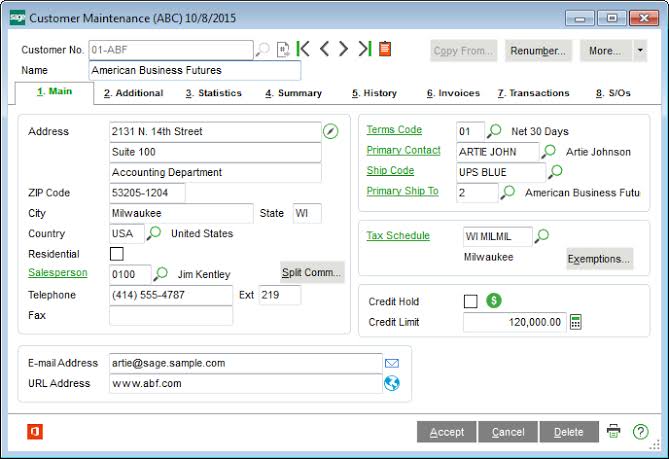Click the Accept button
The width and height of the screenshot is (669, 459).
click(447, 432)
